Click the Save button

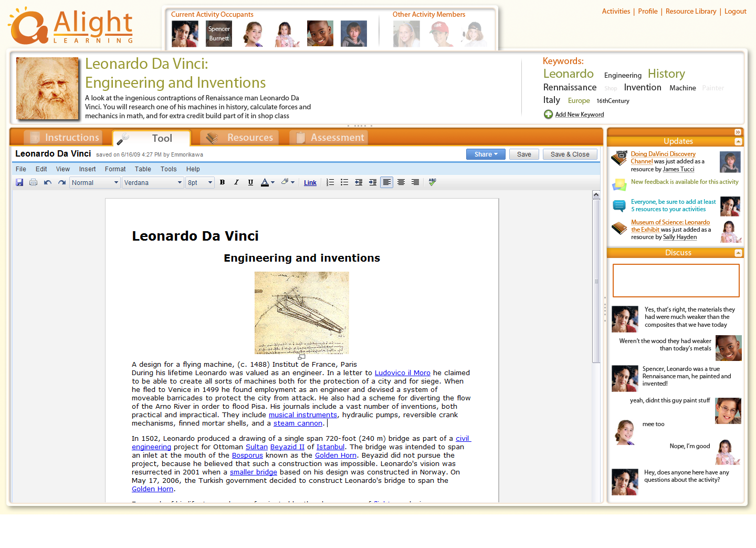[524, 154]
